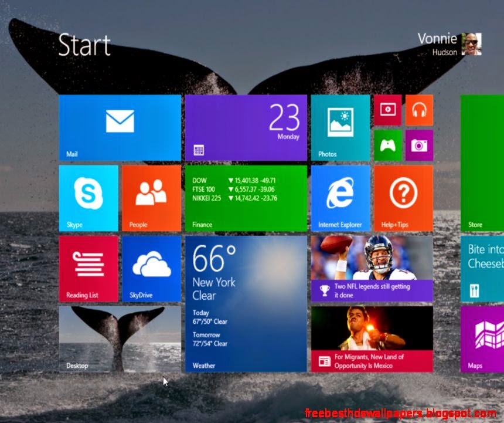
Task: Click the FTSE 100 row in Finance
Action: click(x=233, y=189)
